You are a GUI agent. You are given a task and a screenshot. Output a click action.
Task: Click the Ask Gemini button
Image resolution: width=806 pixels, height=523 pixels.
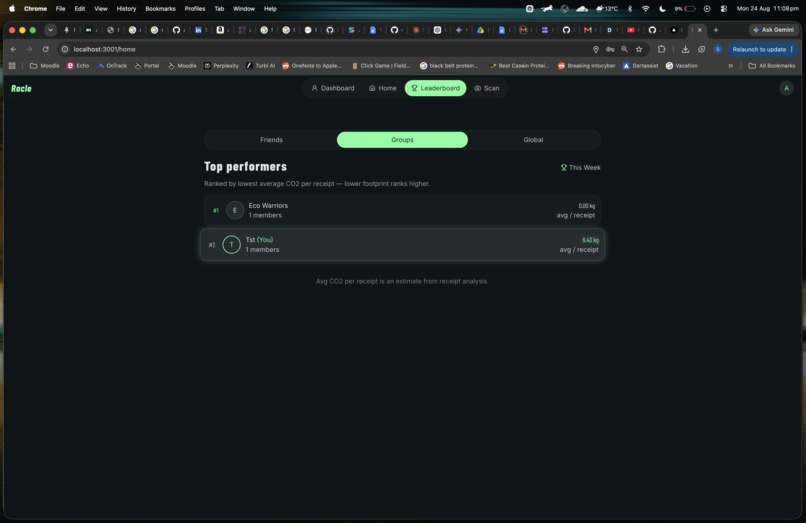(774, 30)
